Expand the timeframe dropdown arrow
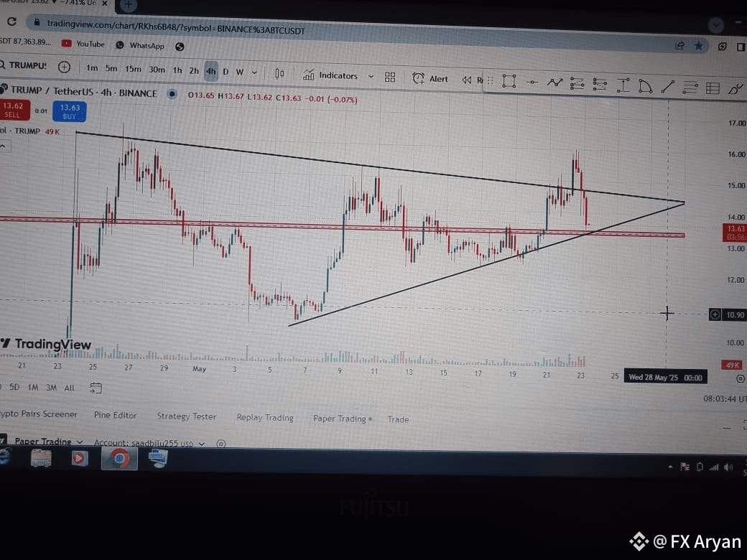 (x=254, y=73)
